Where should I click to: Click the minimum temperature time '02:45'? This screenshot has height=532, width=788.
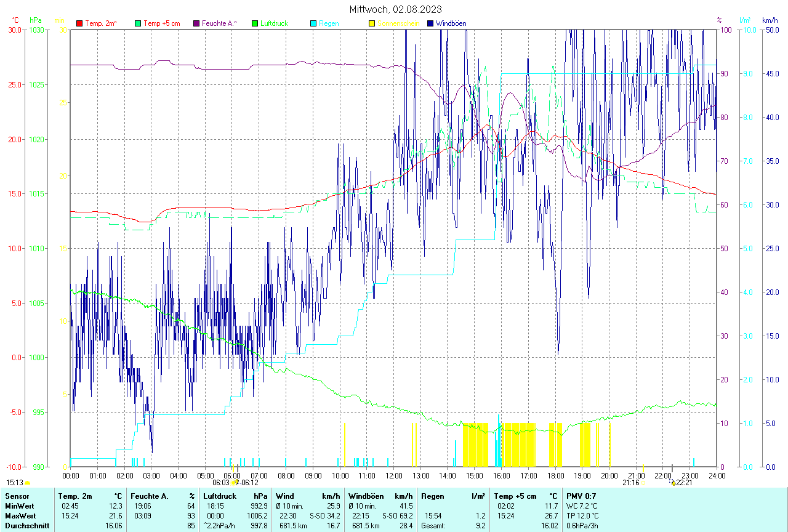tap(70, 506)
